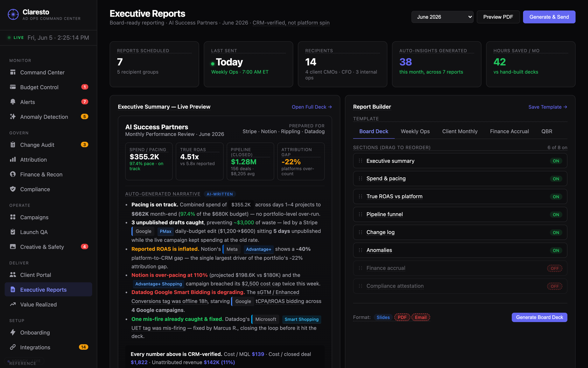Image resolution: width=588 pixels, height=368 pixels.
Task: Click the drag handle for Pipeline funnel
Action: (x=360, y=214)
